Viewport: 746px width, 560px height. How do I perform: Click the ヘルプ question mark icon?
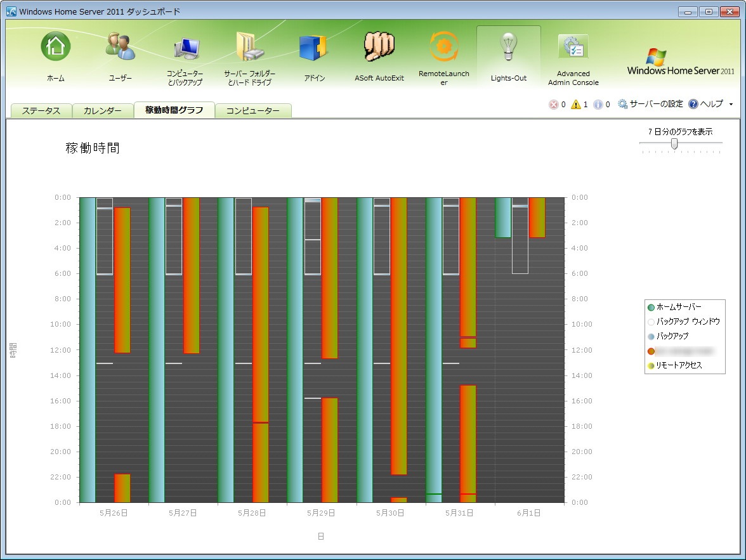click(x=693, y=104)
